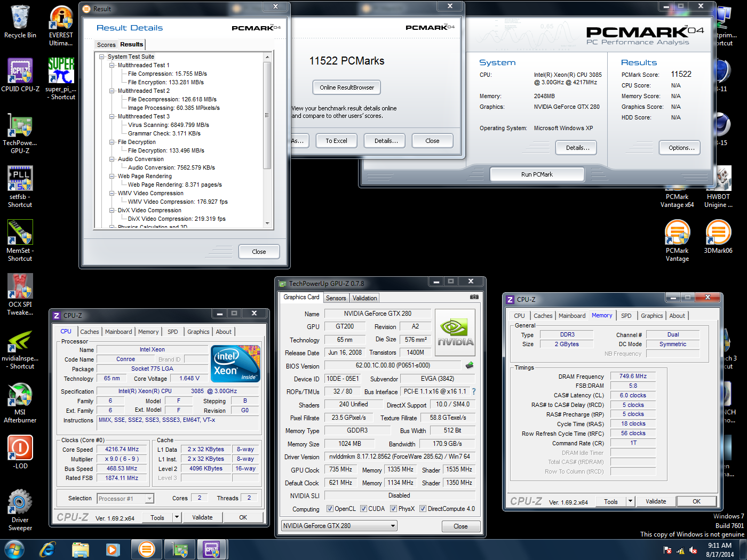Open the HWBOT Unigine desktop icon

[718, 187]
